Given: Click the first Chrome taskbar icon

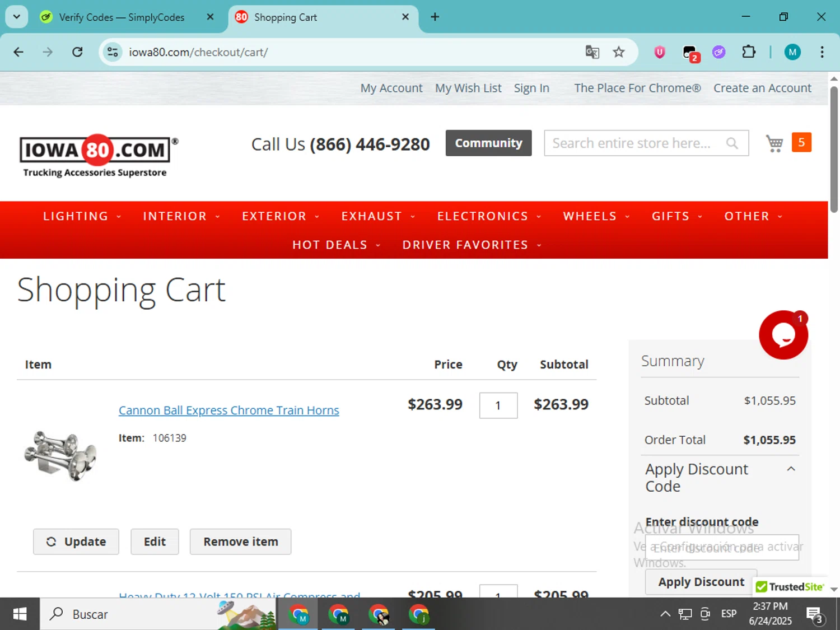Looking at the screenshot, I should [x=298, y=614].
